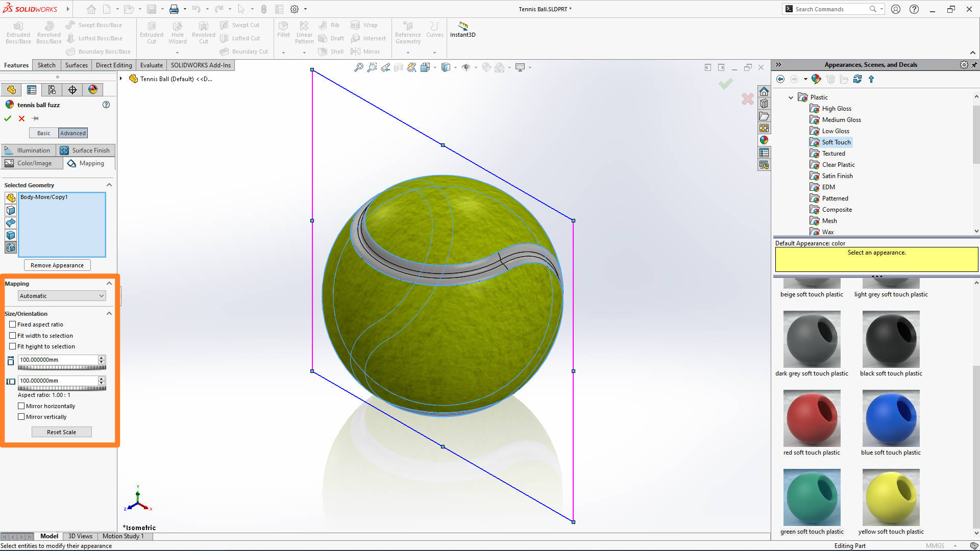
Task: Select the Soft Touch appearance category
Action: (835, 142)
